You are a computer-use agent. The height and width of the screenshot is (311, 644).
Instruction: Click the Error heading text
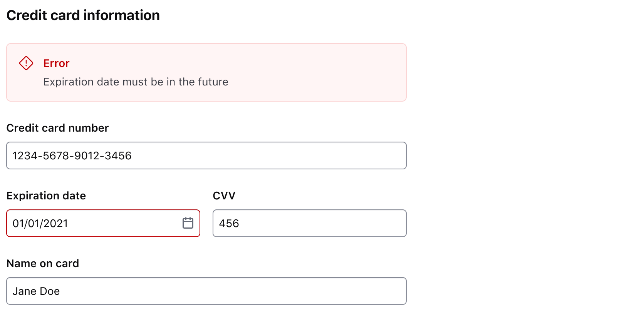(56, 63)
